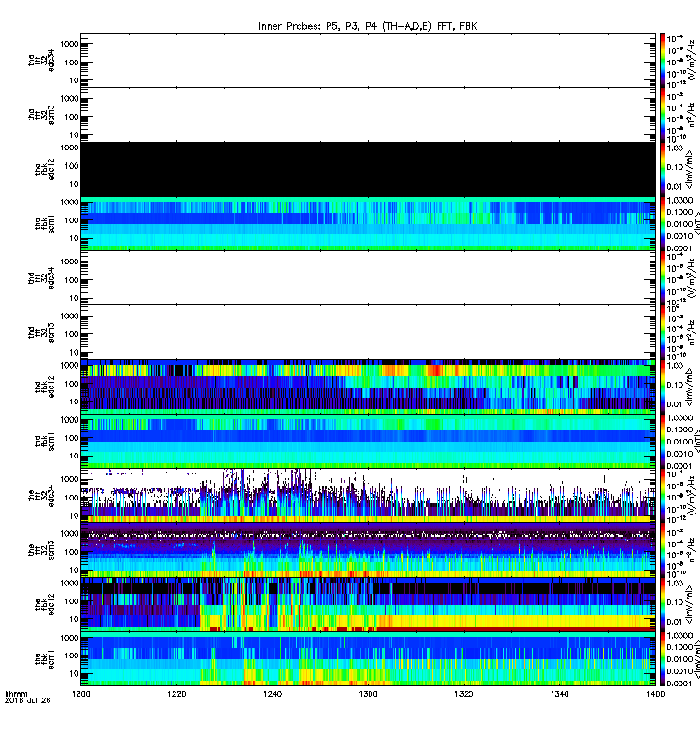
Task: Click inside the thd fbk edc12 spectrogram
Action: click(x=368, y=387)
